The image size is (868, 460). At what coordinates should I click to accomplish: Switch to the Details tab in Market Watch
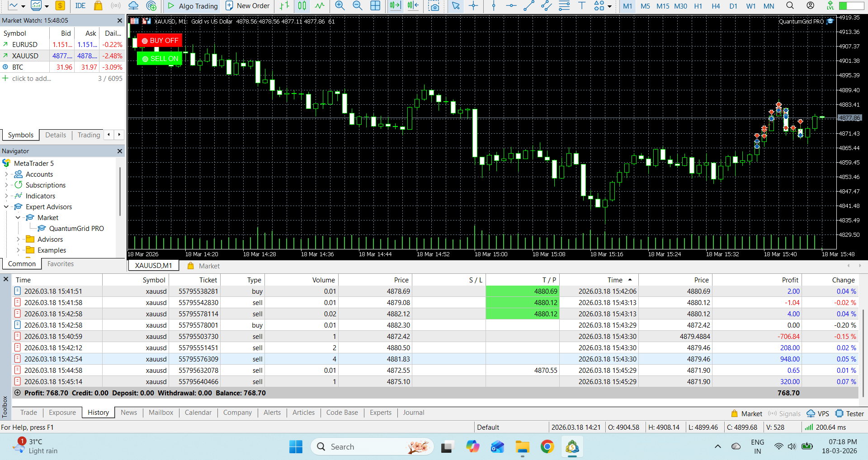click(56, 135)
